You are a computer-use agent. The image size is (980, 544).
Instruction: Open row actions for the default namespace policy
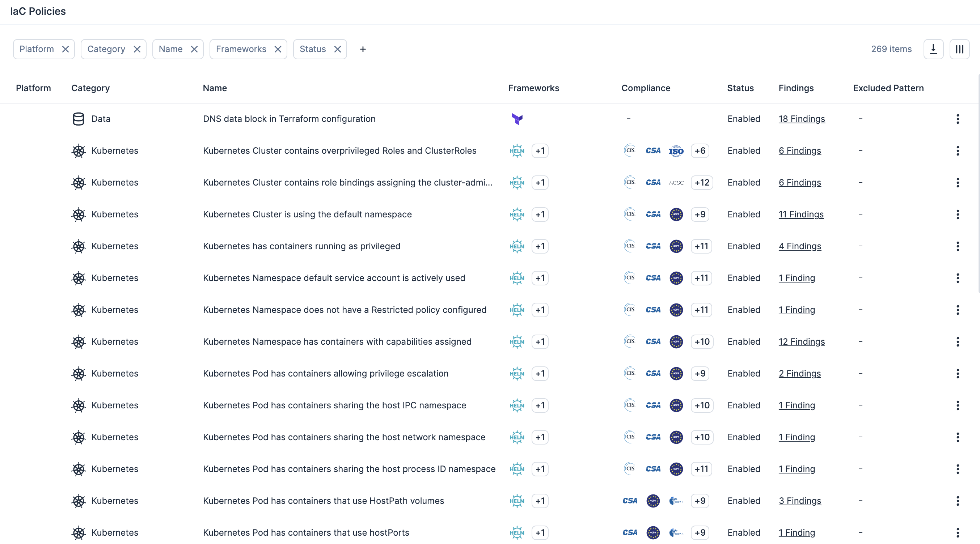click(x=958, y=214)
